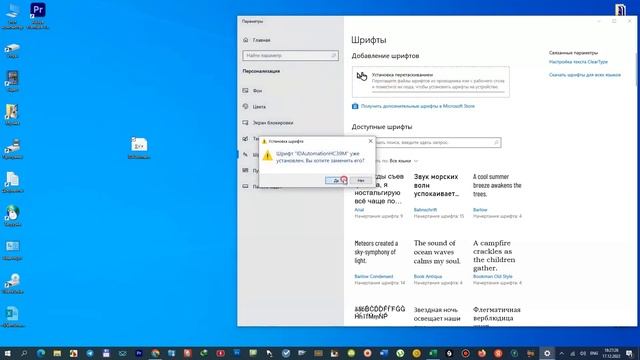This screenshot has width=640, height=360.
Task: Click the Цвета palette icon in sidebar
Action: (x=245, y=107)
